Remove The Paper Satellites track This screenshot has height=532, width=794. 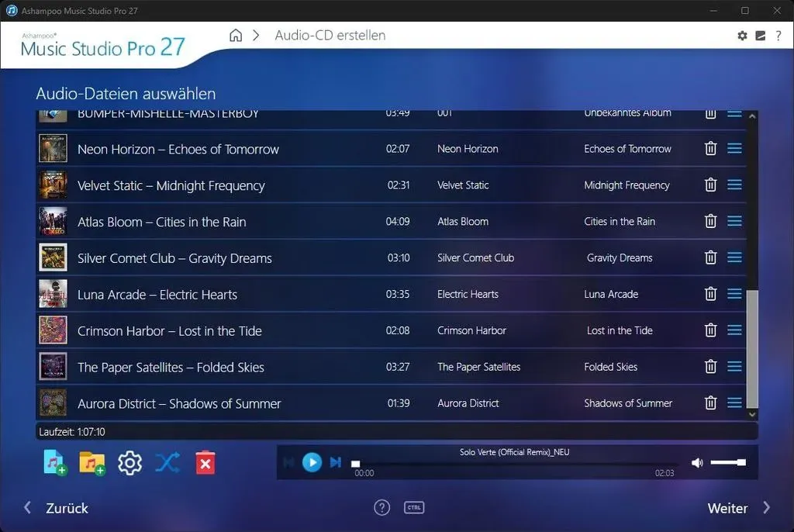click(x=710, y=367)
